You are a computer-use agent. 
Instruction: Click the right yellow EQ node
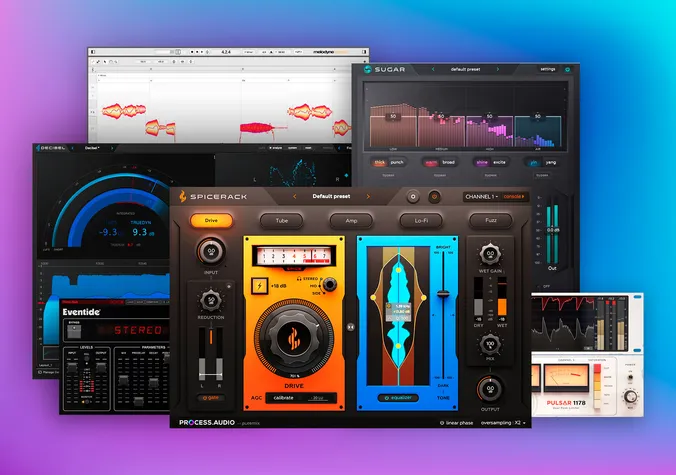(424, 298)
